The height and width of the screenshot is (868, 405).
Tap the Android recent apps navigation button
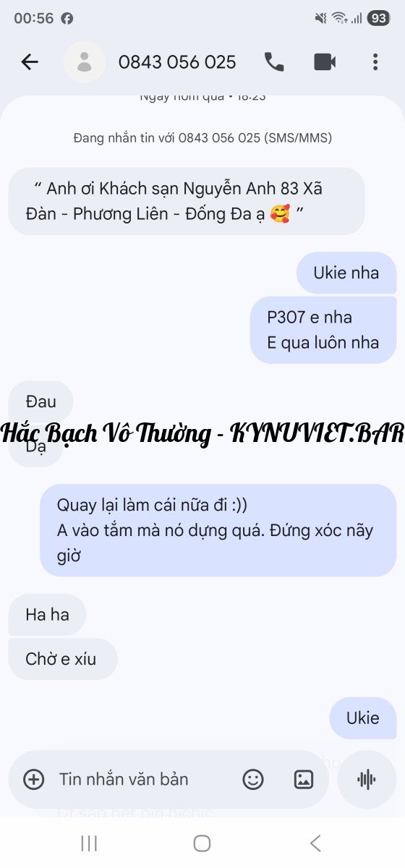click(89, 843)
